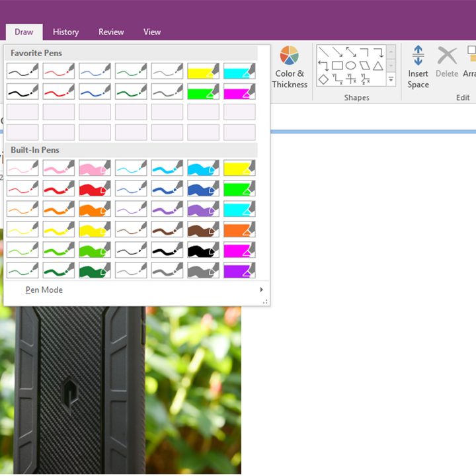Open the View tab

pos(152,32)
